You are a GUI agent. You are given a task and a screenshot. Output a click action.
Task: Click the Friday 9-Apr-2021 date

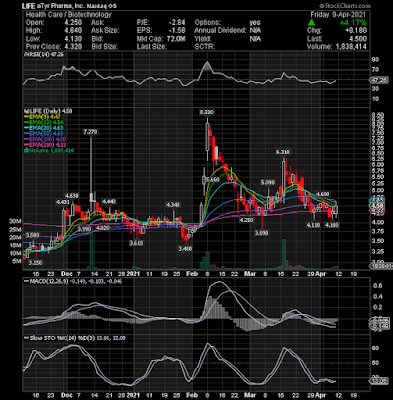[x=338, y=15]
